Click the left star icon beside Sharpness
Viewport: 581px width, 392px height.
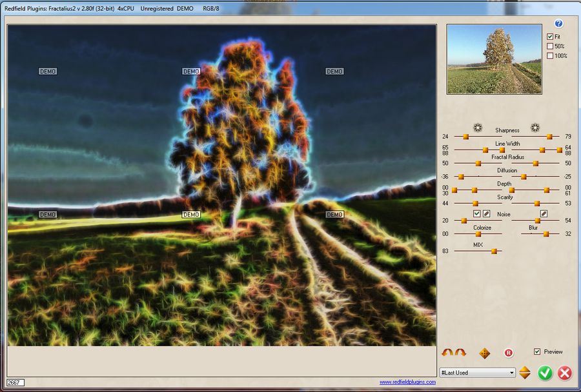(477, 128)
